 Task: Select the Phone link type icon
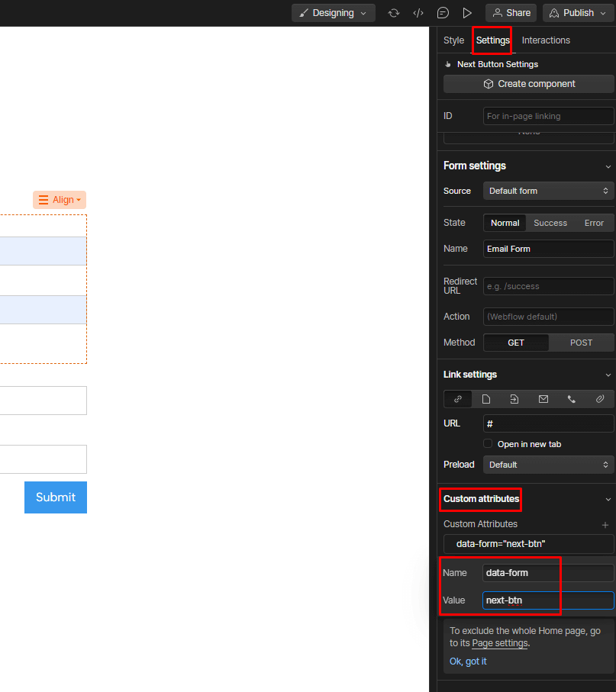click(x=572, y=399)
